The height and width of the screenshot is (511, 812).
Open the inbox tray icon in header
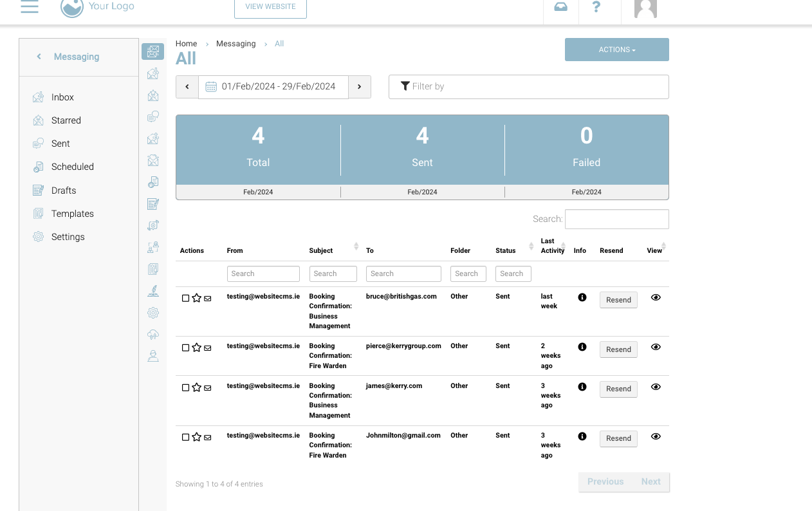point(560,7)
